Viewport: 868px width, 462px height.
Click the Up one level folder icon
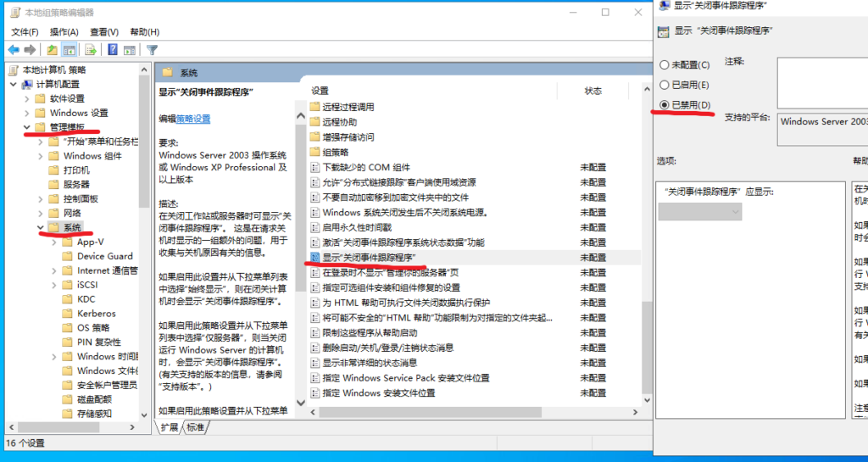pos(53,50)
